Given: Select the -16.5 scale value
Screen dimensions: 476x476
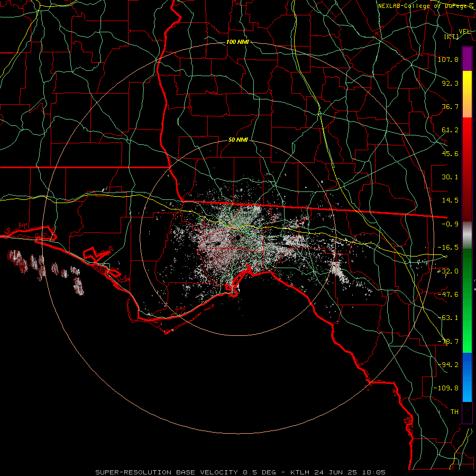Looking at the screenshot, I should [448, 248].
